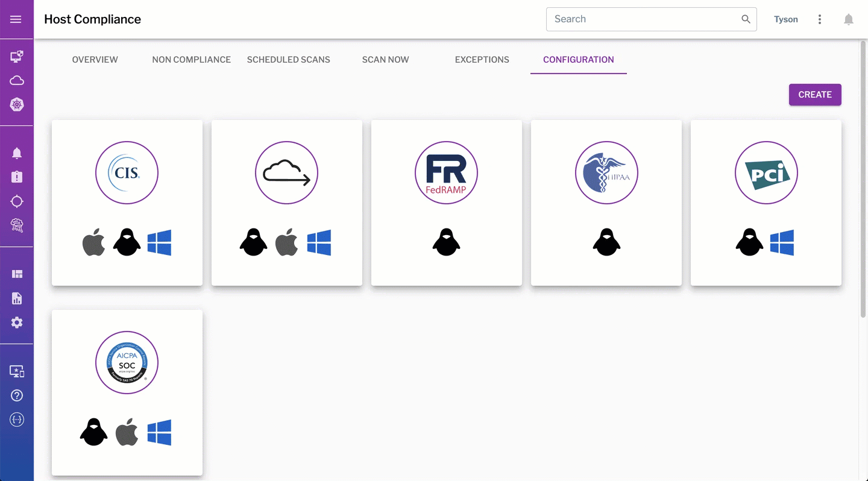
Task: Open the sidebar alerts bell icon
Action: click(x=17, y=153)
